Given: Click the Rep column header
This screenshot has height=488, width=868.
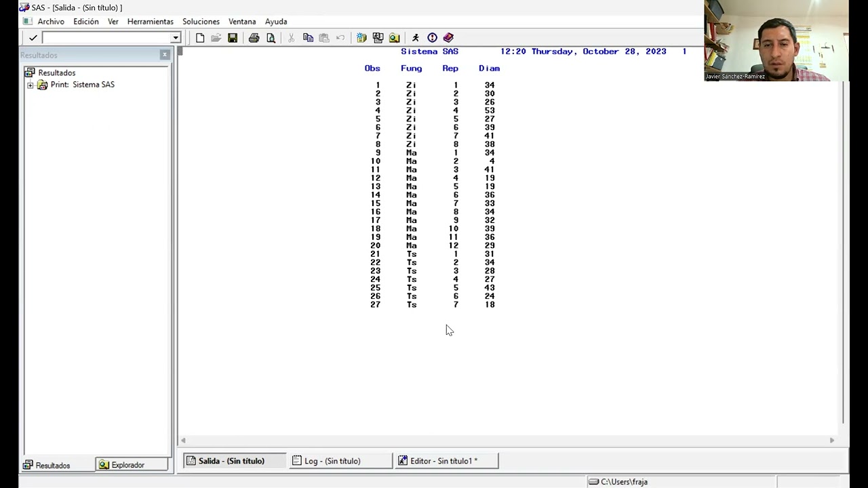Looking at the screenshot, I should click(x=450, y=68).
